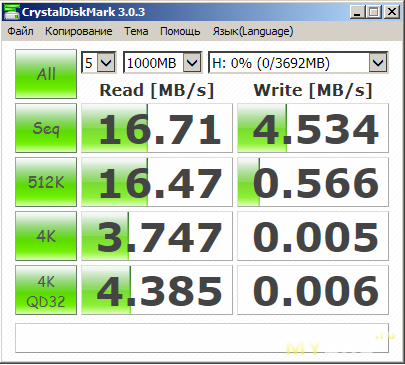This screenshot has width=405, height=365.
Task: Open the Файл menu
Action: coord(20,31)
